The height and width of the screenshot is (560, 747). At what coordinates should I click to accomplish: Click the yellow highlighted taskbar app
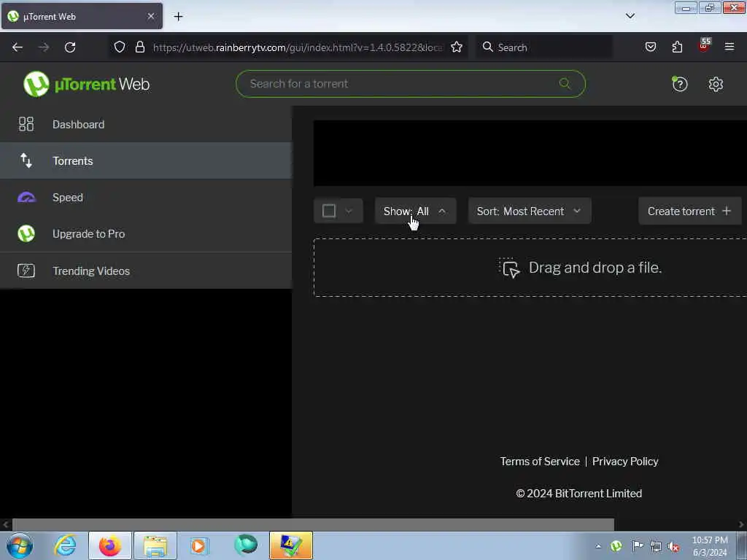click(291, 545)
